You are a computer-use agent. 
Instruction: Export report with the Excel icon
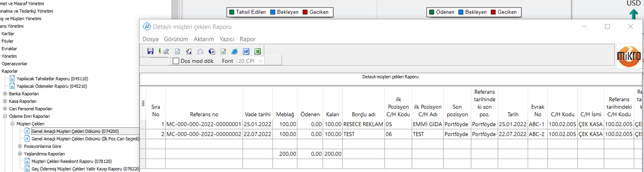pyautogui.click(x=257, y=52)
